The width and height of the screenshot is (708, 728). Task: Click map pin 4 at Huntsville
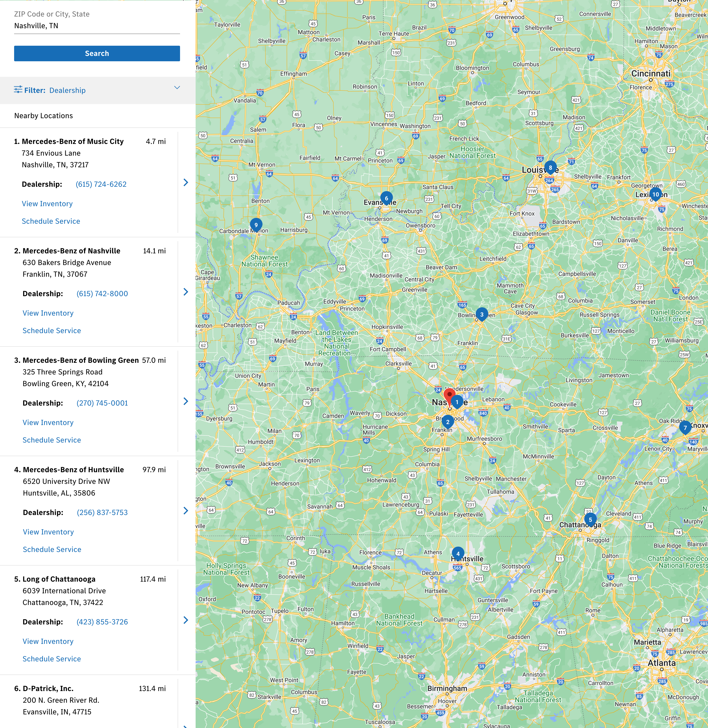click(458, 553)
